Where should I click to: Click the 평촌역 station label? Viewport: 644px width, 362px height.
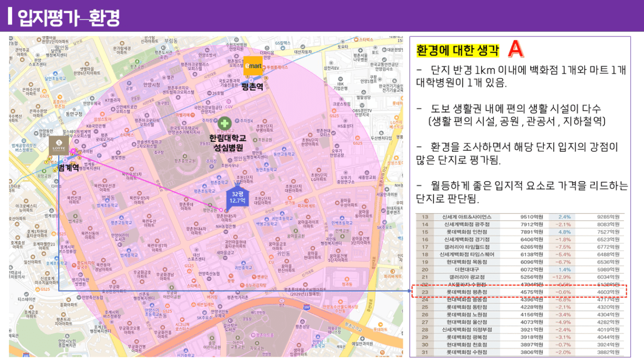252,86
